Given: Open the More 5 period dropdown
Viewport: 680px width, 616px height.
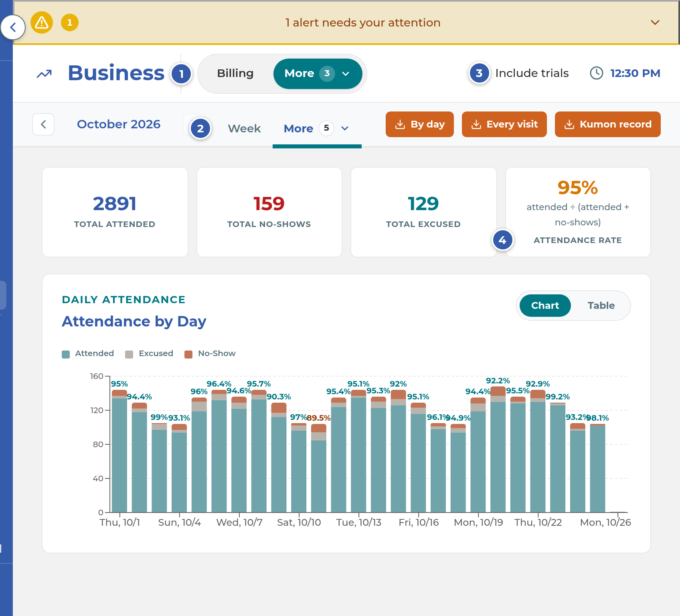Looking at the screenshot, I should (x=317, y=128).
